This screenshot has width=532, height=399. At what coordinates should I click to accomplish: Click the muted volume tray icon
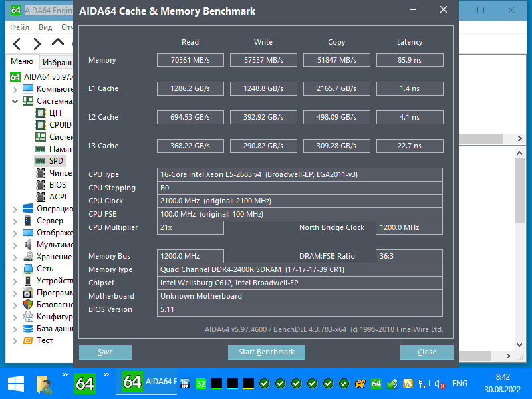440,384
